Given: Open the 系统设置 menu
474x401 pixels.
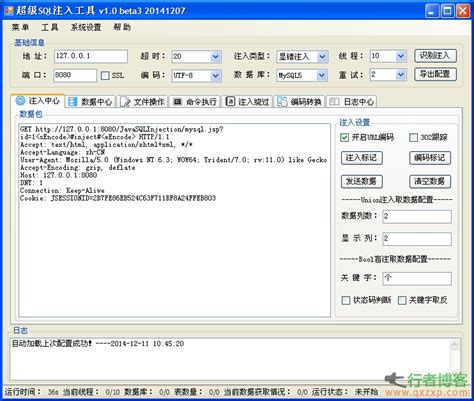Looking at the screenshot, I should 86,27.
